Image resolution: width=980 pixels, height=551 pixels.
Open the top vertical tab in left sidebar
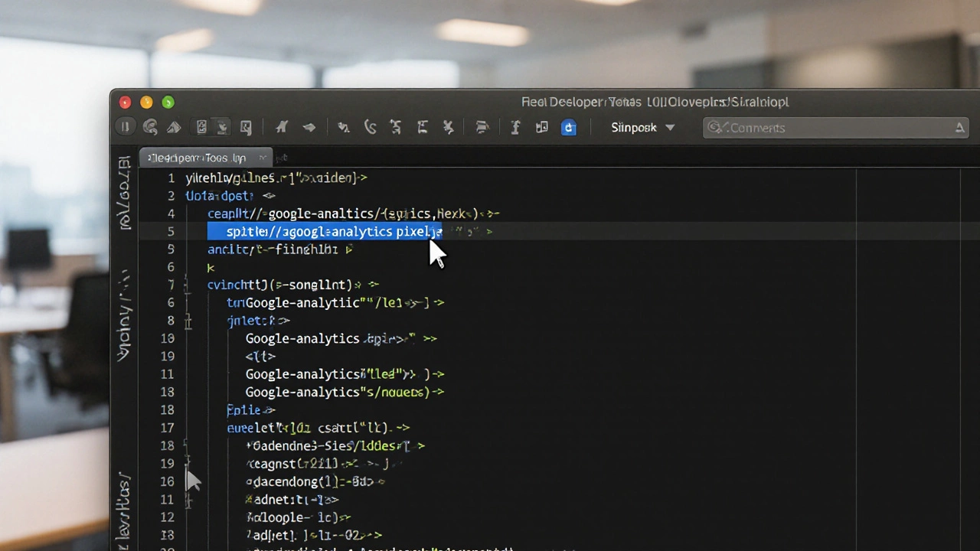click(124, 191)
